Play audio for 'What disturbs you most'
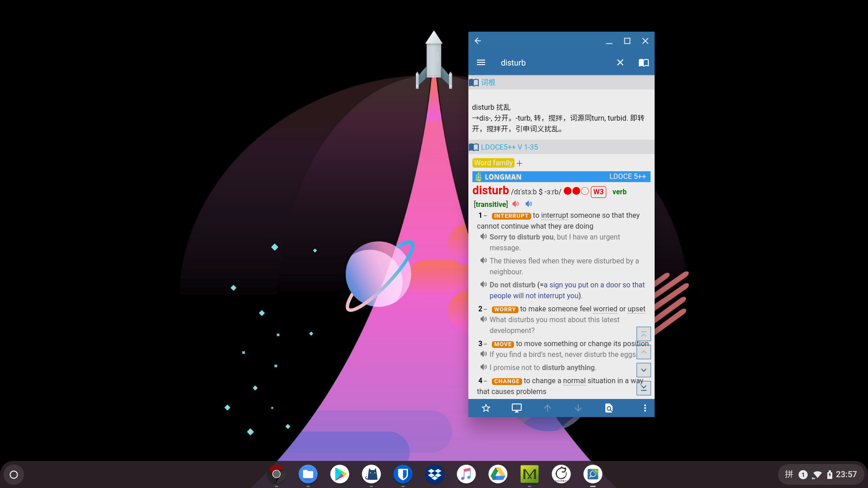Viewport: 868px width, 488px height. pyautogui.click(x=484, y=319)
